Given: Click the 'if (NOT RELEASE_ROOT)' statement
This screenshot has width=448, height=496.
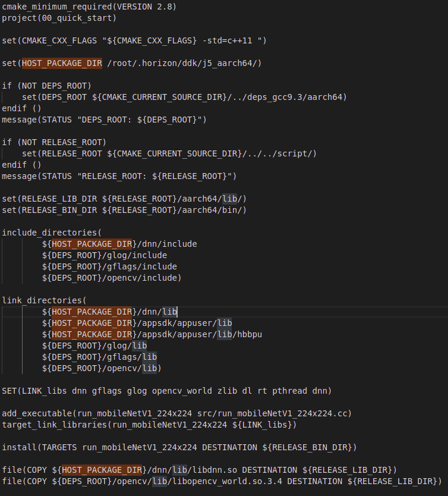Looking at the screenshot, I should (54, 142).
